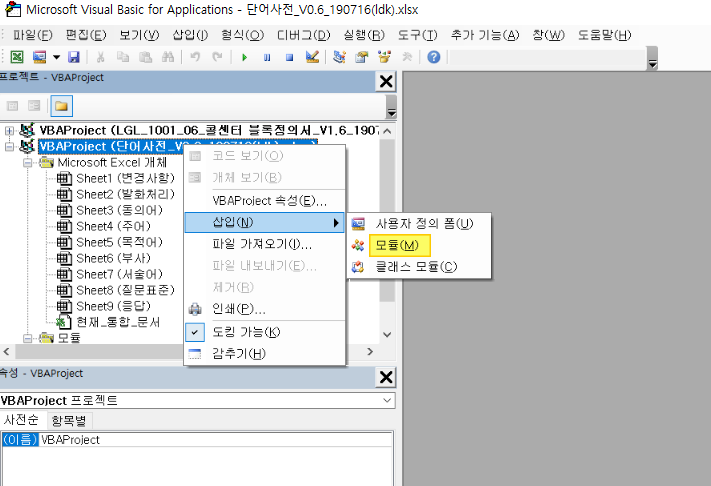This screenshot has width=711, height=486.
Task: Collapse the 모듈 folder node
Action: 28,338
